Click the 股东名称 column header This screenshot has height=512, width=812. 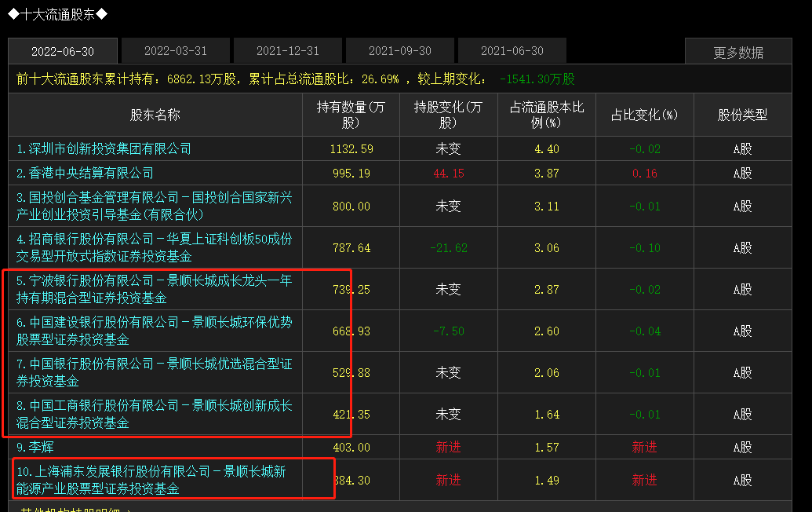(x=155, y=115)
